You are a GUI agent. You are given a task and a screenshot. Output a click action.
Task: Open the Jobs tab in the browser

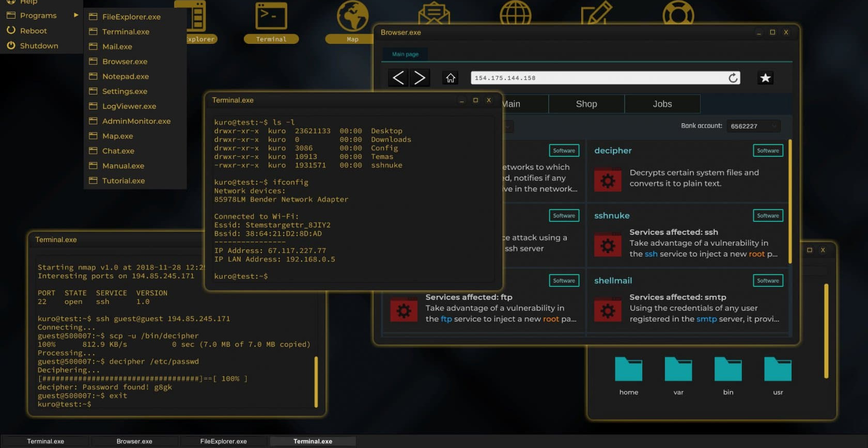point(662,104)
